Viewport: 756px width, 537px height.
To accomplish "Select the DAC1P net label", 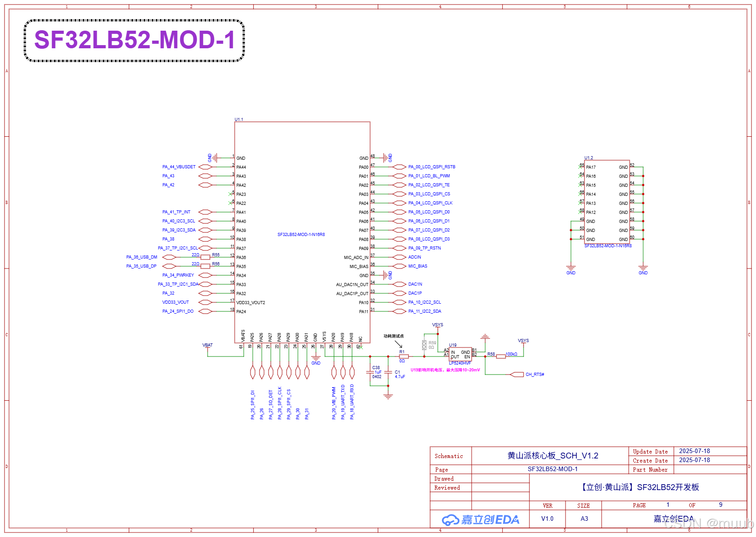I will click(415, 293).
